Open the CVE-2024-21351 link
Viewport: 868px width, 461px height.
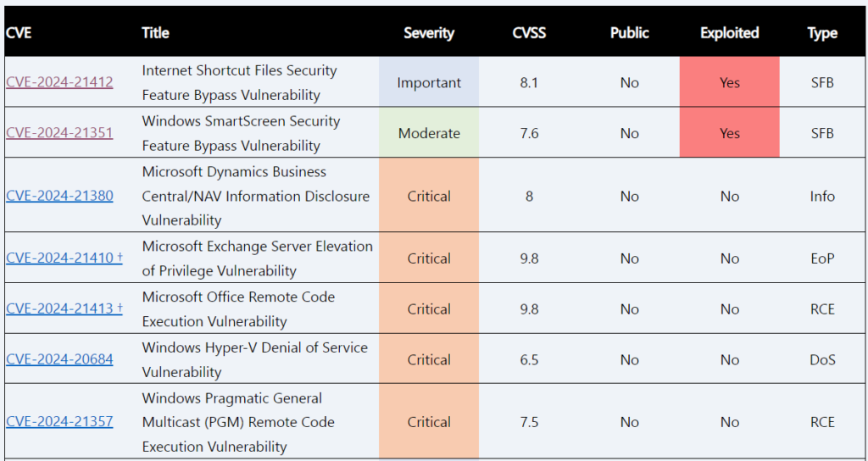pyautogui.click(x=59, y=133)
